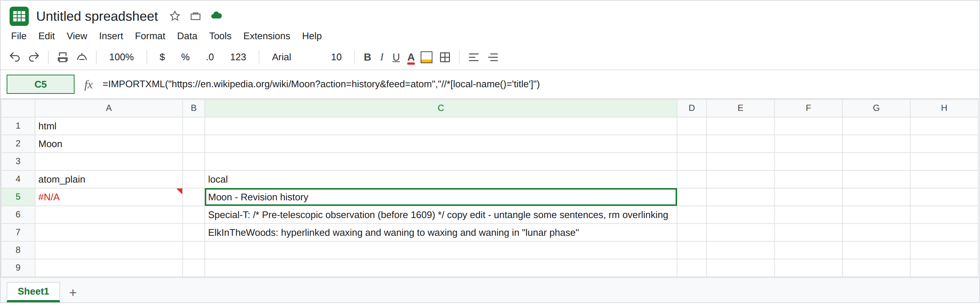This screenshot has width=980, height=306.
Task: Select row 5 header
Action: click(x=18, y=197)
